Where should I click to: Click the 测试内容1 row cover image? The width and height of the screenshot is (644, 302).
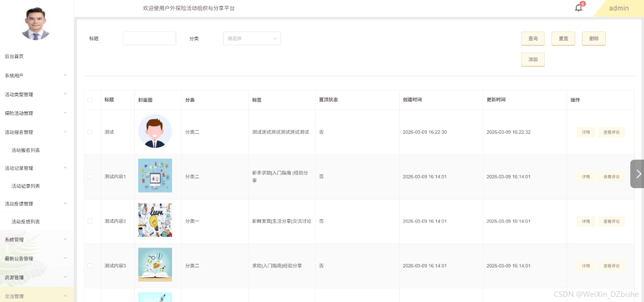pos(155,175)
